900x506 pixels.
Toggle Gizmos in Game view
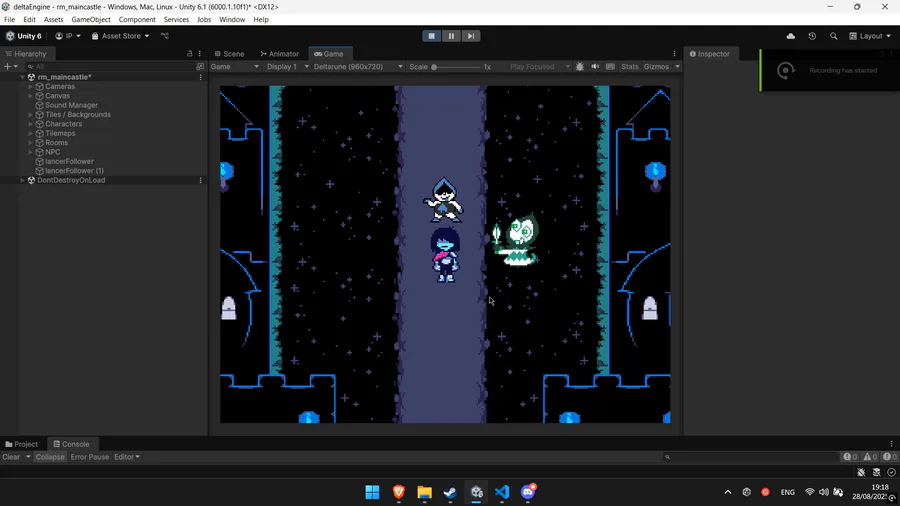(x=656, y=67)
